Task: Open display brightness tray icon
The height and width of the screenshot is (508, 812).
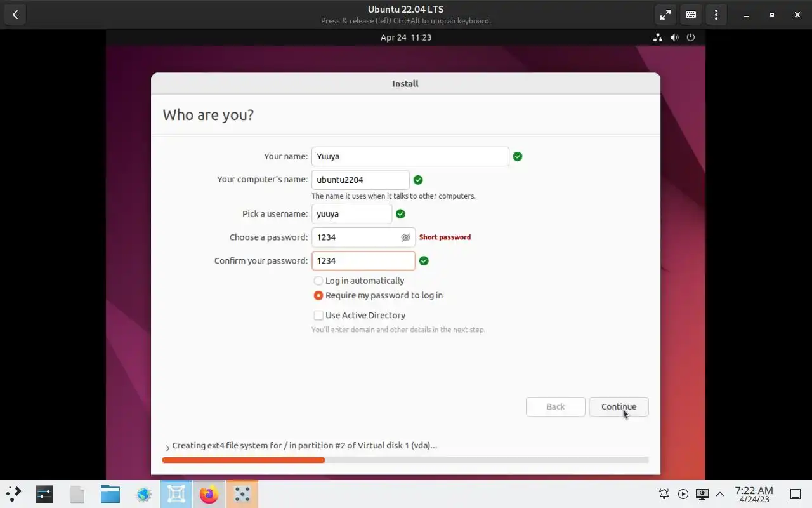Action: pyautogui.click(x=702, y=494)
